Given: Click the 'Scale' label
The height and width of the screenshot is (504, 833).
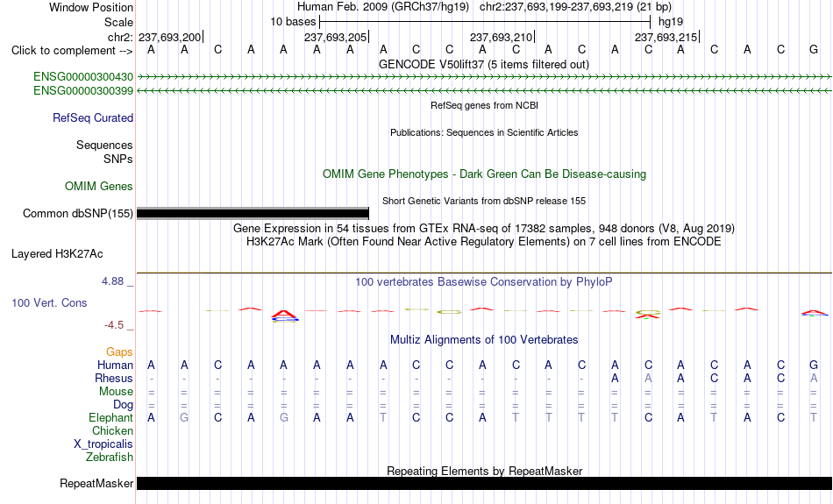Looking at the screenshot, I should tap(118, 22).
